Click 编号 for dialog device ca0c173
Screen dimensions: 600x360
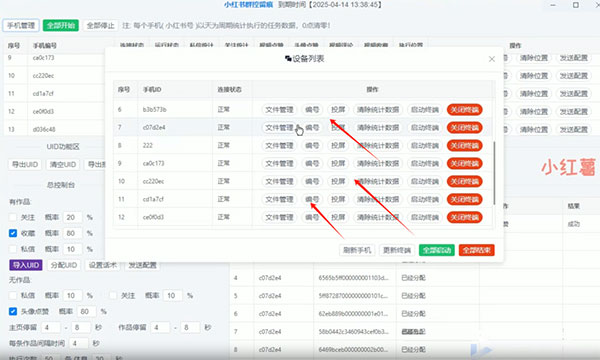click(312, 164)
